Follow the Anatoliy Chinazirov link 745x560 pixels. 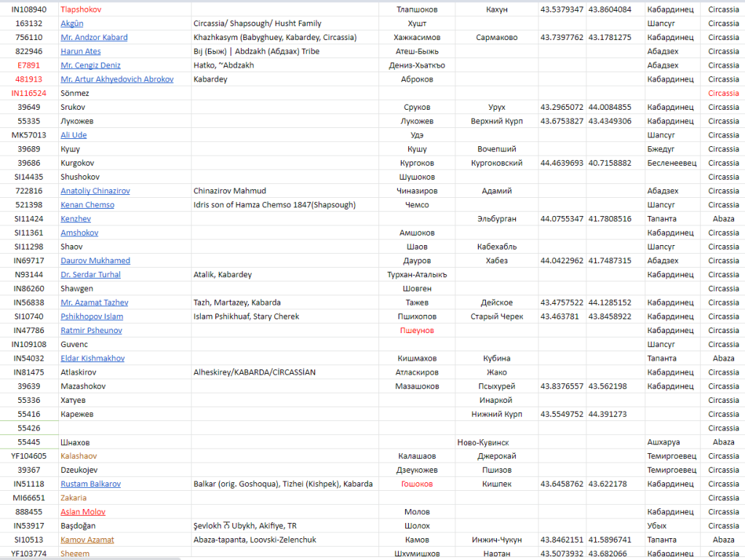point(95,191)
